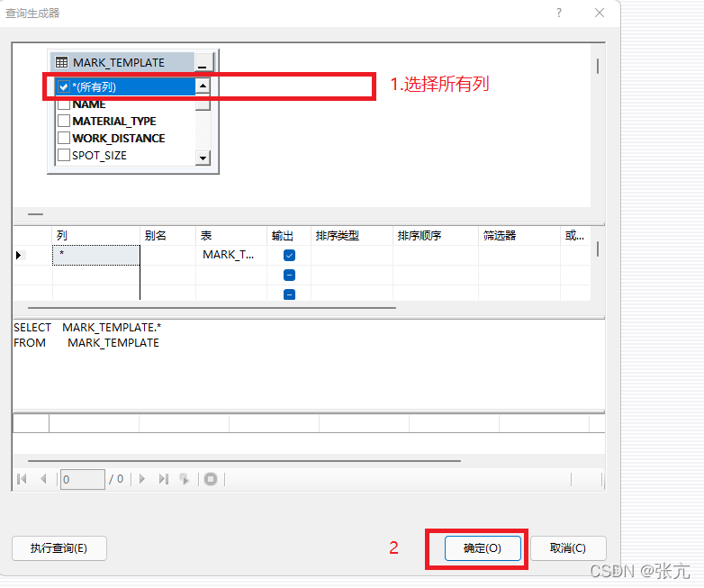704x588 pixels.
Task: Uncheck the *(所有列) all columns checkbox
Action: point(63,87)
